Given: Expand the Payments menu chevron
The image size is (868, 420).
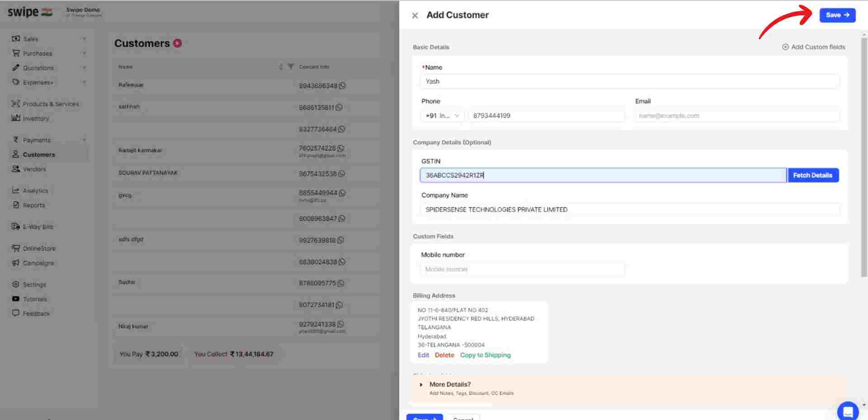Looking at the screenshot, I should coord(84,140).
